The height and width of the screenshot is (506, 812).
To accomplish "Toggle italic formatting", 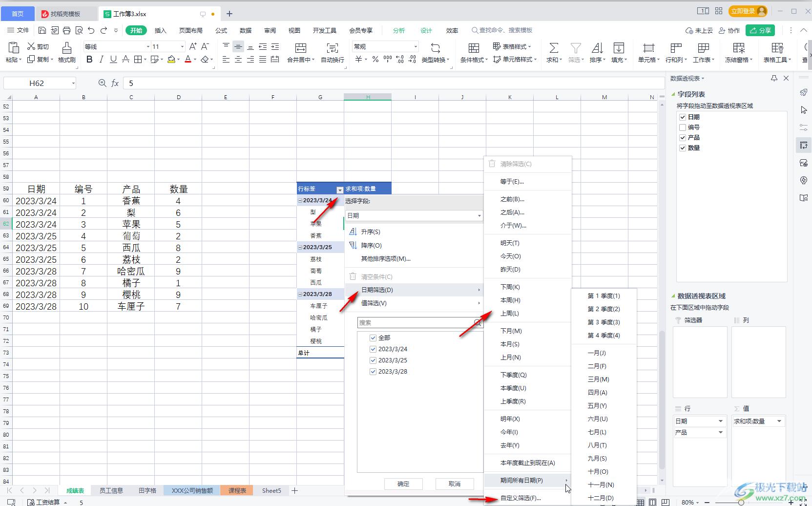I will tap(101, 60).
